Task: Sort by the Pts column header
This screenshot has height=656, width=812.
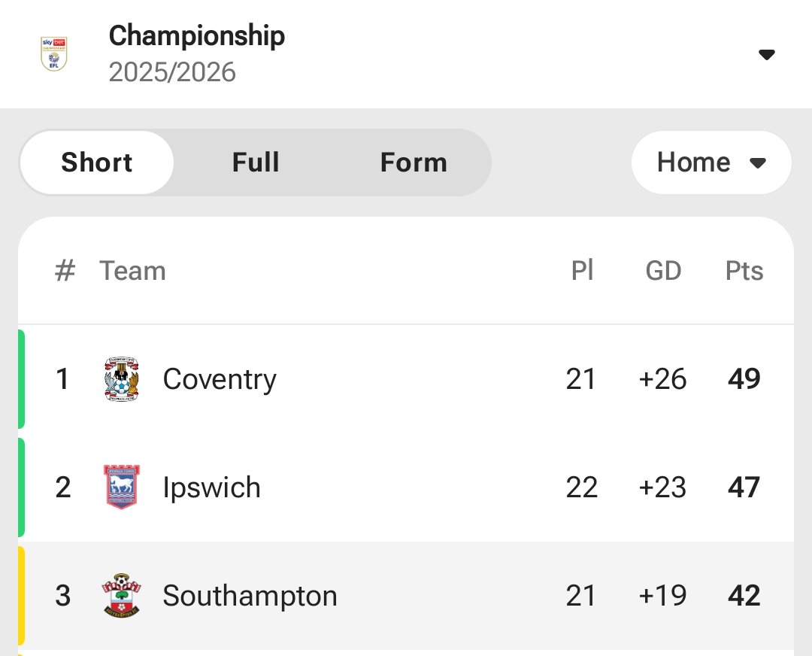Action: coord(744,271)
